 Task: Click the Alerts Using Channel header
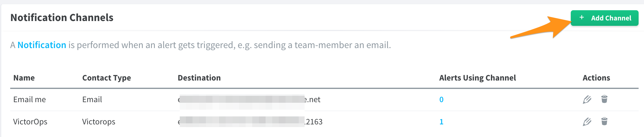click(477, 78)
